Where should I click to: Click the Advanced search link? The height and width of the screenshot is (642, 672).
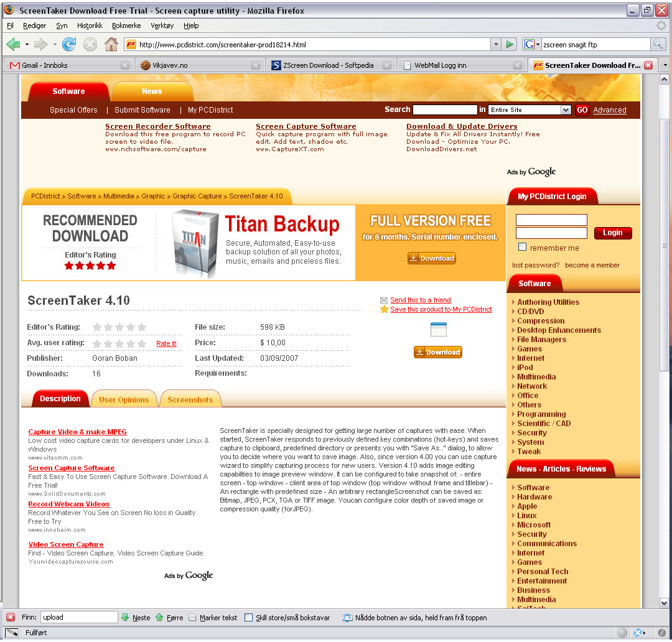pos(609,109)
